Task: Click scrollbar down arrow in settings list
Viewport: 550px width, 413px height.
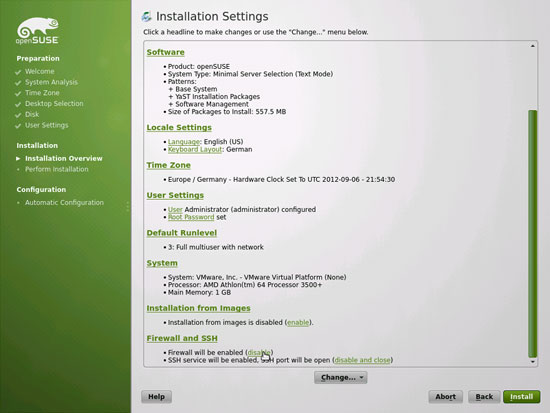Action: point(532,361)
